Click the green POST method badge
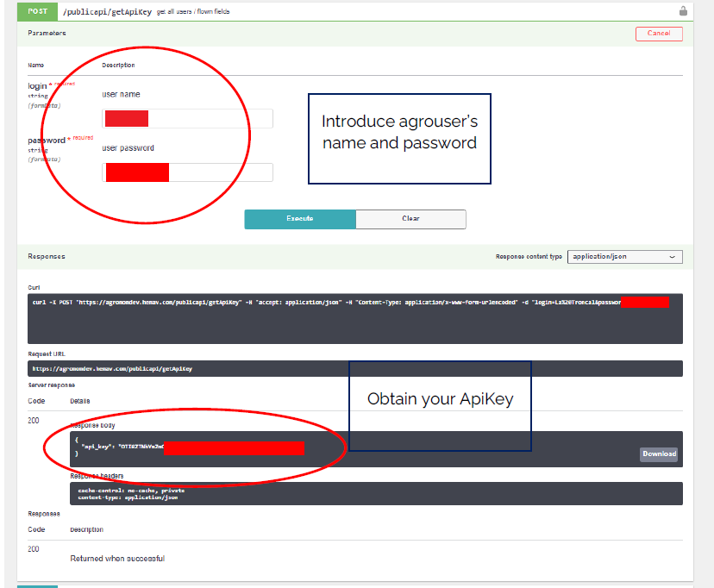 (x=37, y=11)
